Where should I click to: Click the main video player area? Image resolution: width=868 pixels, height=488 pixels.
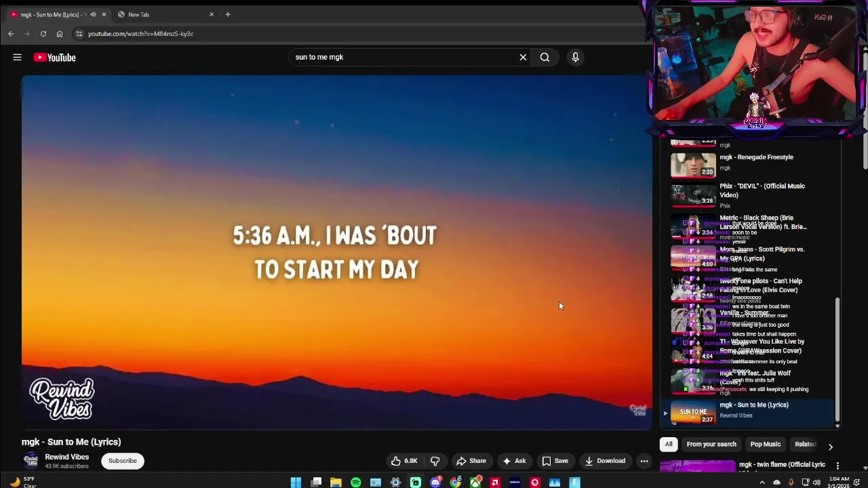click(x=337, y=252)
